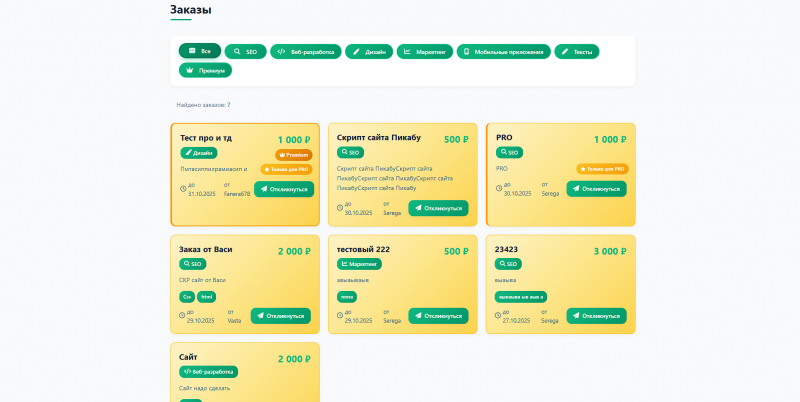Click phone icon on Мобильные приложения filter

[466, 52]
